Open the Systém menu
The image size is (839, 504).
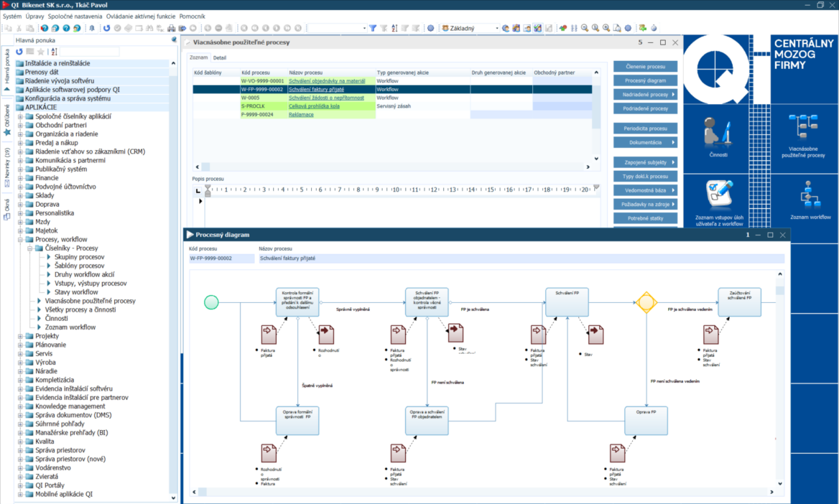coord(12,16)
